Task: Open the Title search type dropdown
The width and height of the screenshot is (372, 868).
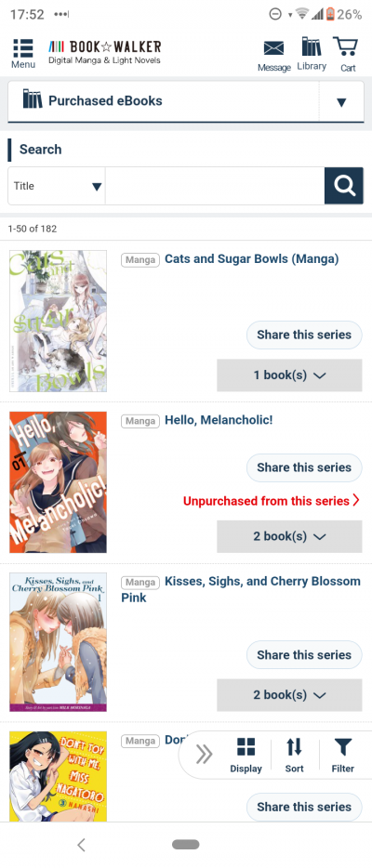Action: (x=57, y=186)
